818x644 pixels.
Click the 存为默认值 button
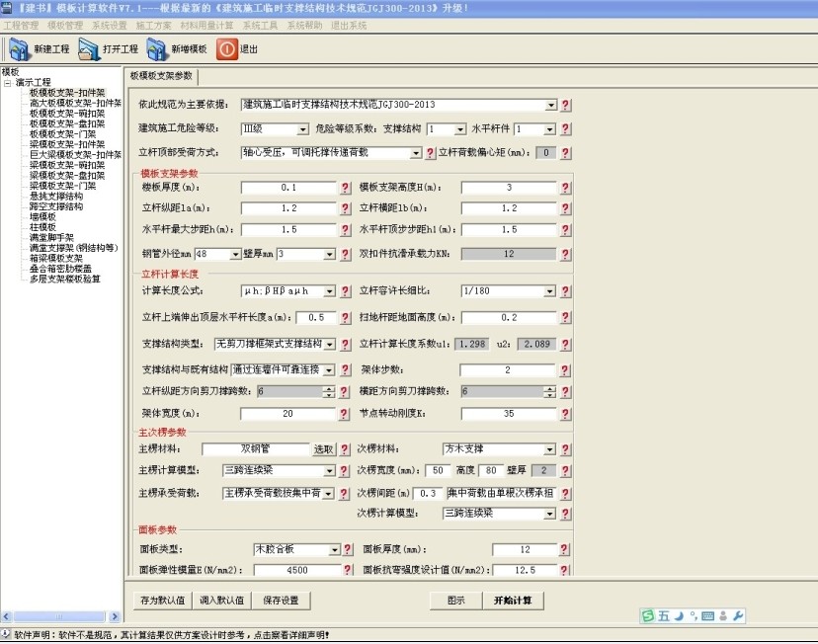pyautogui.click(x=162, y=601)
